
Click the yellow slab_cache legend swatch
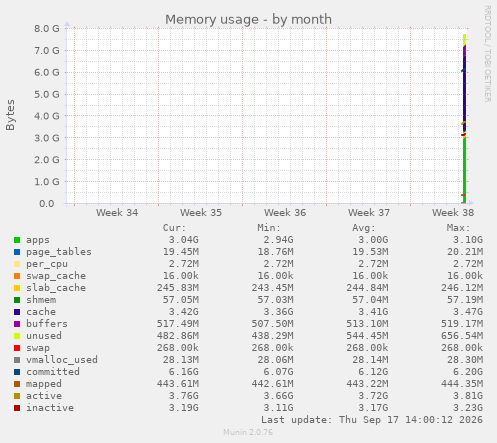coord(17,288)
